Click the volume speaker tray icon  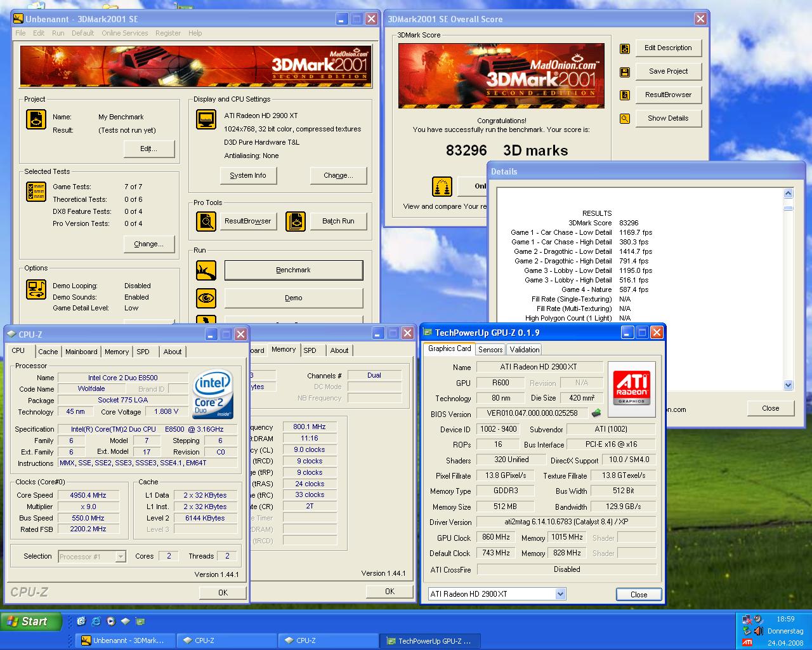[x=757, y=631]
